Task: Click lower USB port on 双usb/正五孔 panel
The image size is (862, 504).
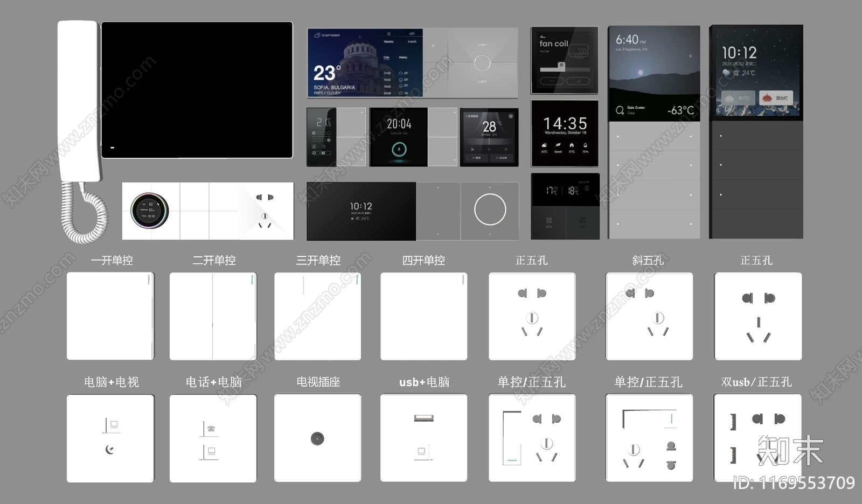Action: (x=733, y=455)
